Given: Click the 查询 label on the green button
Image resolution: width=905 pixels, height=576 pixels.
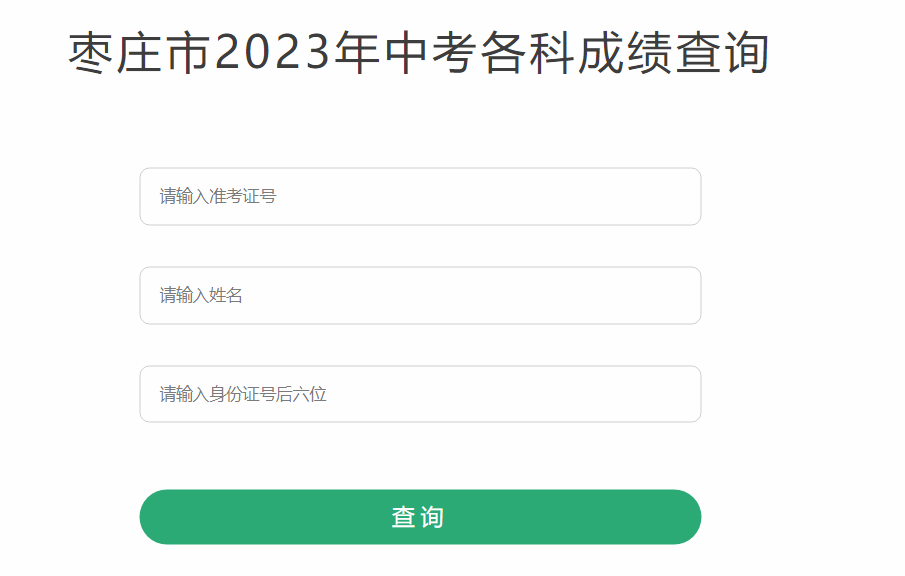Looking at the screenshot, I should 418,518.
